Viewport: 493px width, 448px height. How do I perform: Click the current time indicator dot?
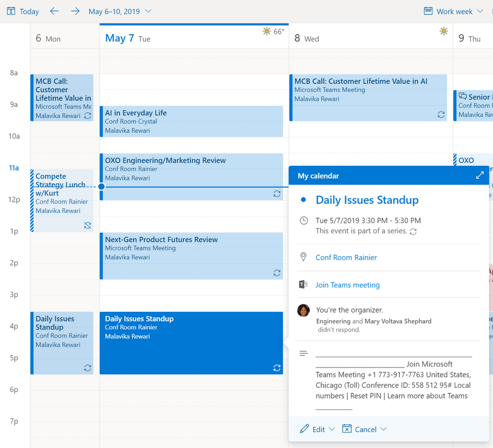(101, 187)
